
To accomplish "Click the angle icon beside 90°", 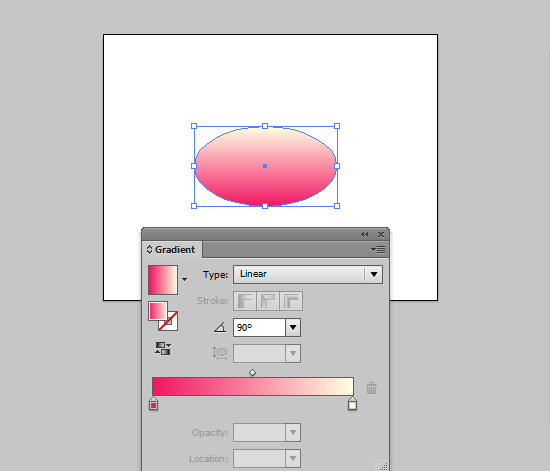I will click(x=220, y=328).
